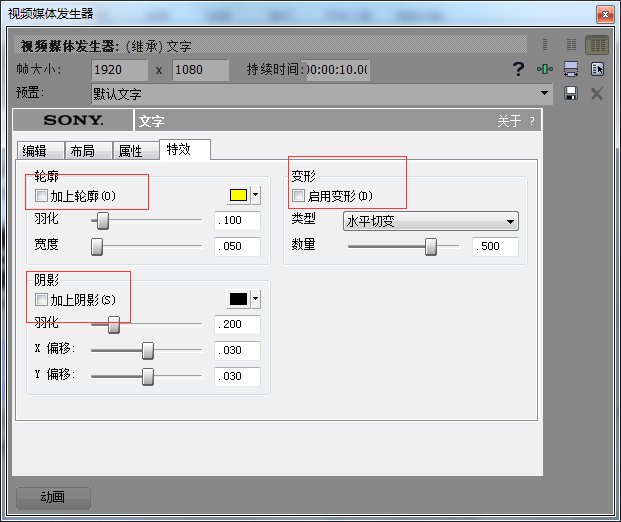This screenshot has height=522, width=621.
Task: Click the shadow 羽化 slider handle
Action: click(x=114, y=325)
